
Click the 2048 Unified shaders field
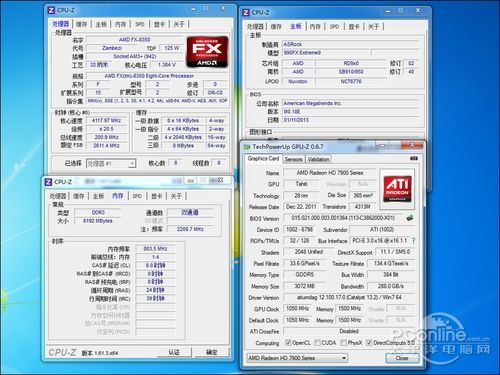tap(309, 252)
